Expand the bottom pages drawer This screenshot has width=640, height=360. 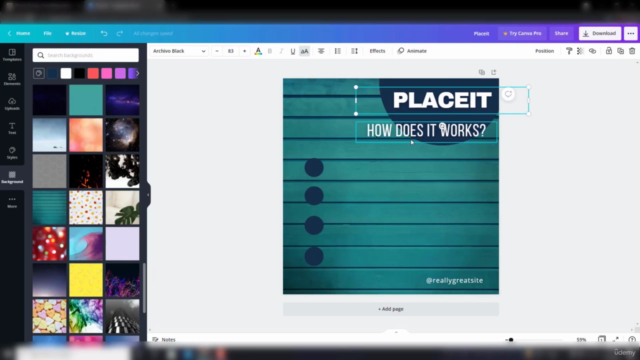tap(396, 332)
